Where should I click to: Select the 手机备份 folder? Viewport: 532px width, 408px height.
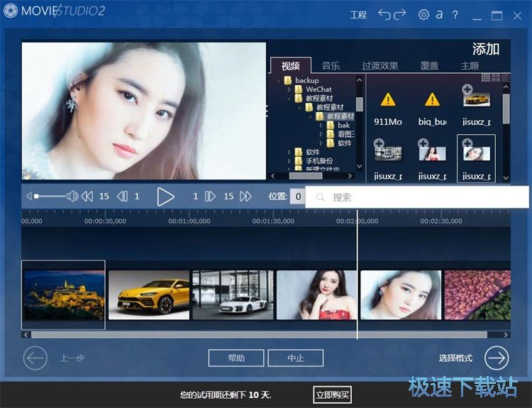coord(319,161)
